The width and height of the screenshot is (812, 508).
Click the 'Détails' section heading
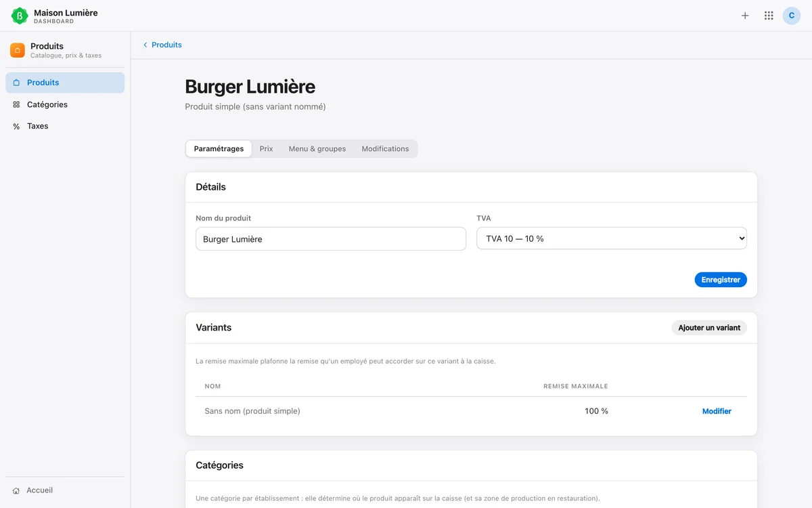pos(211,187)
